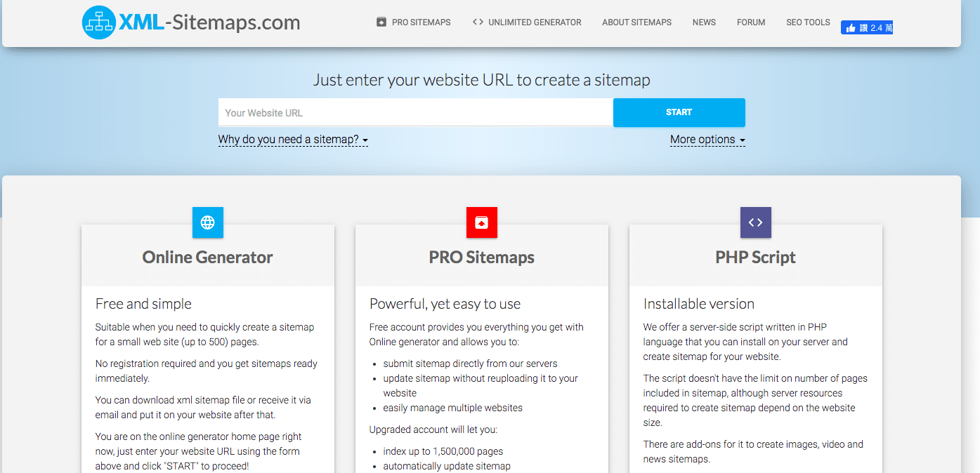Open the News menu item
This screenshot has width=980, height=473.
pos(704,22)
